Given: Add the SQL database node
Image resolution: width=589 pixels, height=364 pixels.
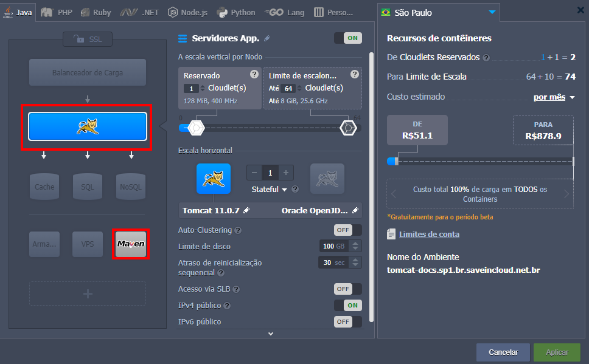Looking at the screenshot, I should (88, 187).
